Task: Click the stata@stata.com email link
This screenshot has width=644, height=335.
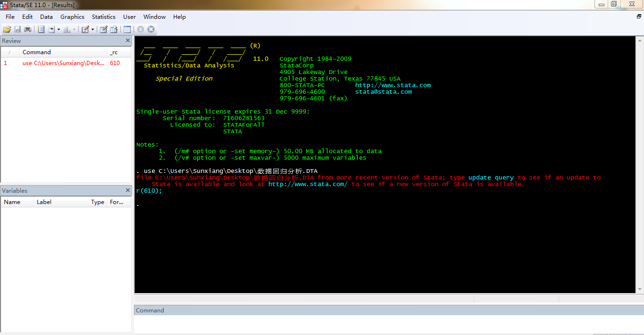Action: coord(384,92)
